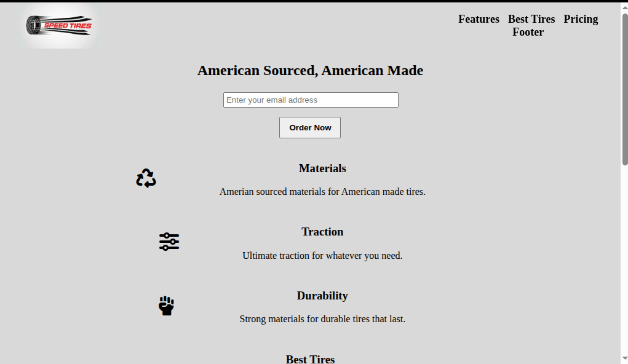This screenshot has width=628, height=364.
Task: Click the Speed Tires logo image
Action: pos(60,26)
